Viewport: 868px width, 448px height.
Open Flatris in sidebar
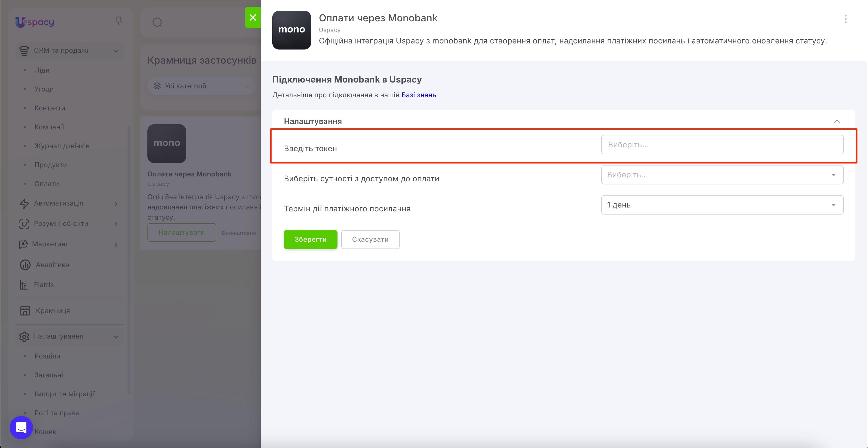44,285
